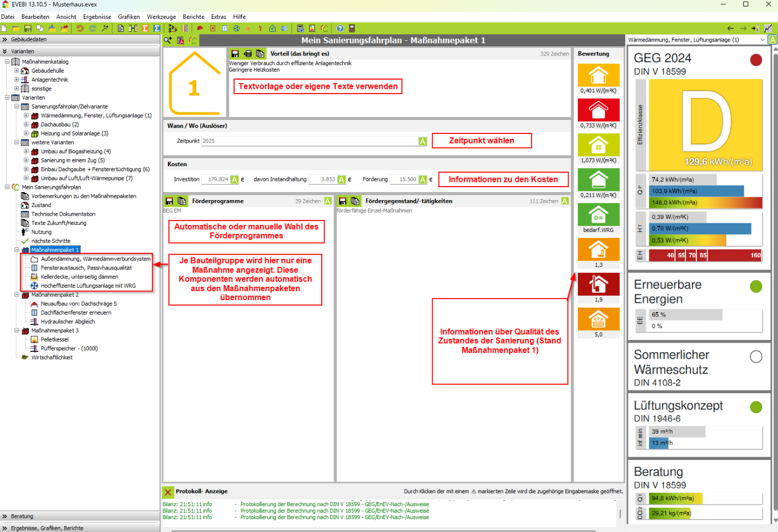Open the variant dropdown 'Wärmedämmung, Fenster, Lüftungsanlage (1)'

[762, 40]
